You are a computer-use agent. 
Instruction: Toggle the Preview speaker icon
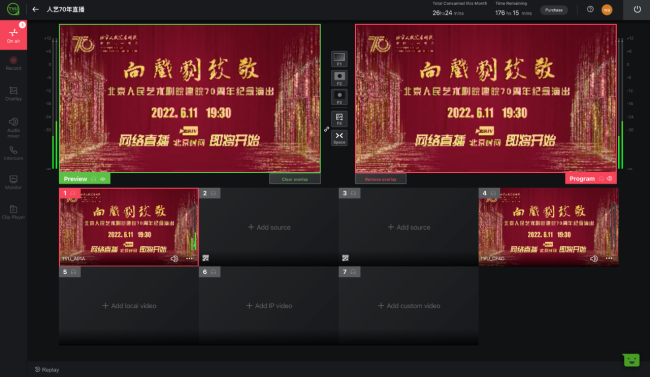(103, 179)
